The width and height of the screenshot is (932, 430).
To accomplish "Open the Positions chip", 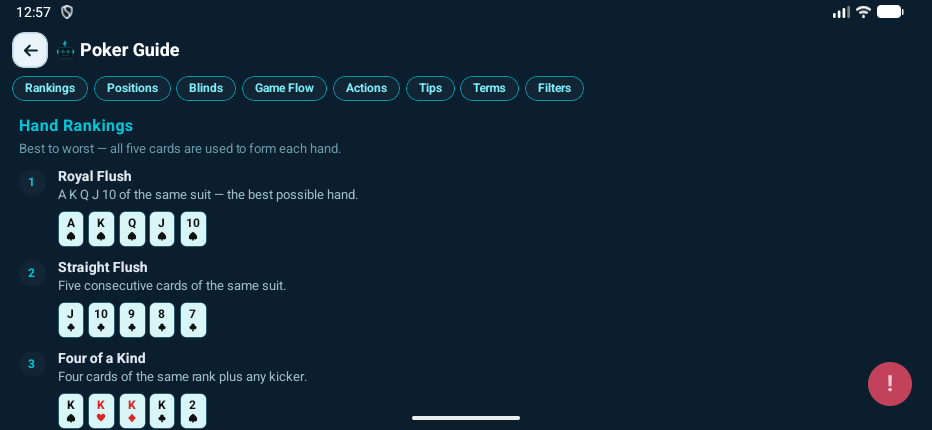I will coord(132,88).
